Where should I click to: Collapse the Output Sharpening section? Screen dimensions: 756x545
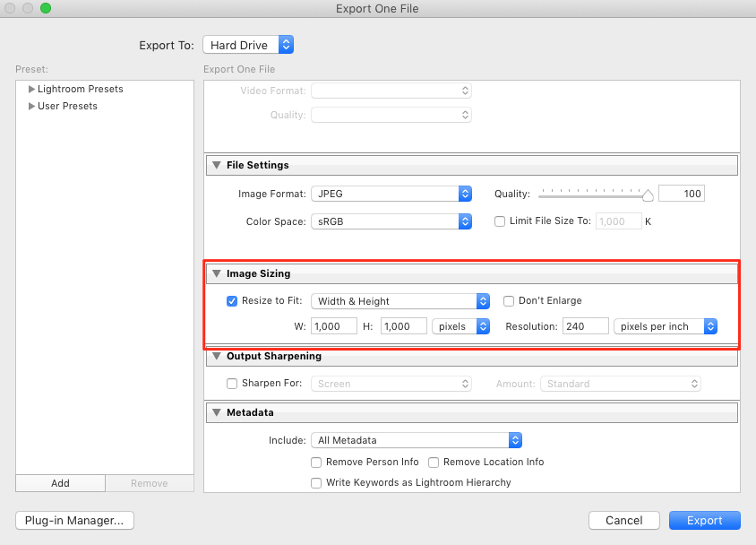point(217,356)
